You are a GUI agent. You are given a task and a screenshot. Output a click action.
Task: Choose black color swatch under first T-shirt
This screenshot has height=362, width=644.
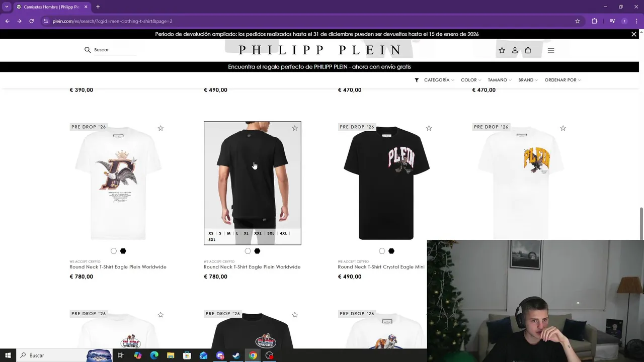click(123, 251)
